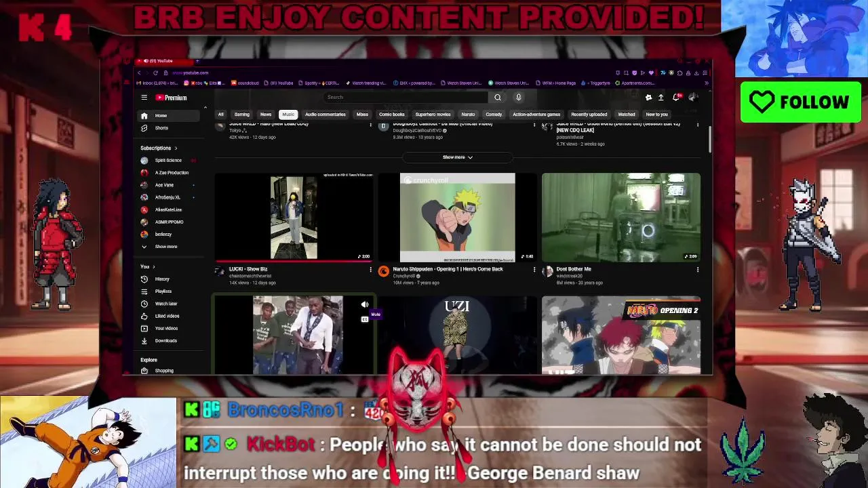
Task: Open Naruto Shippuden Opening 1 video title
Action: [x=448, y=269]
